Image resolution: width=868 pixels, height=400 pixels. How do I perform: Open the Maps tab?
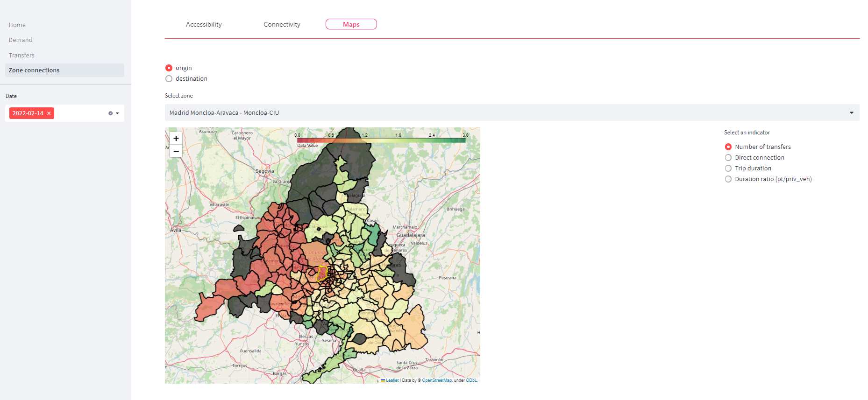click(351, 24)
